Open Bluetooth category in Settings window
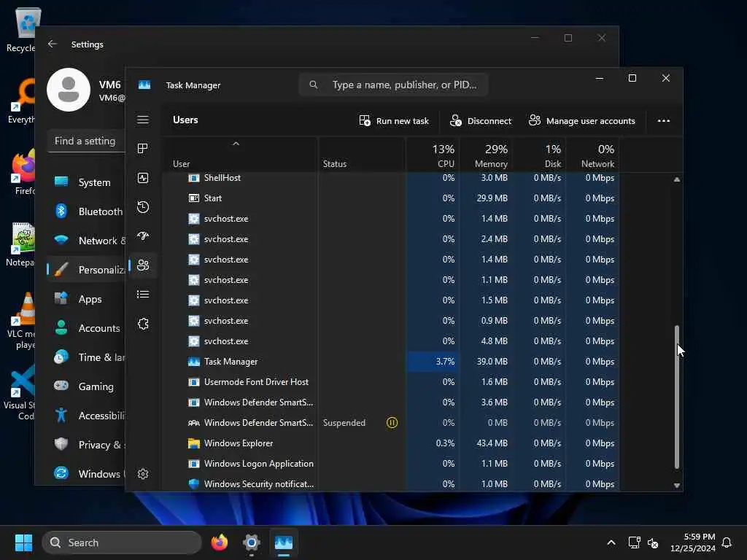This screenshot has height=560, width=747. [88, 211]
